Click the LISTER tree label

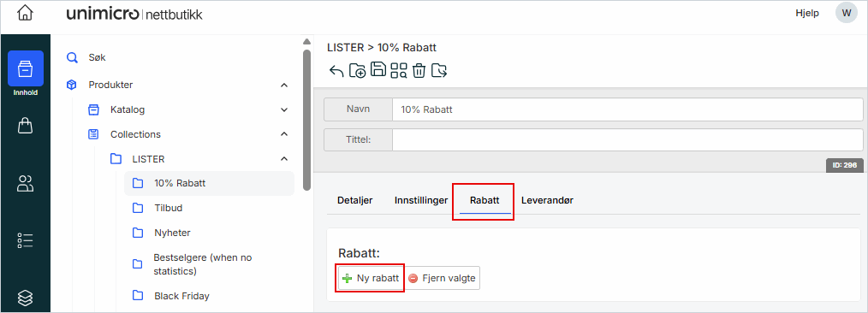(x=148, y=159)
